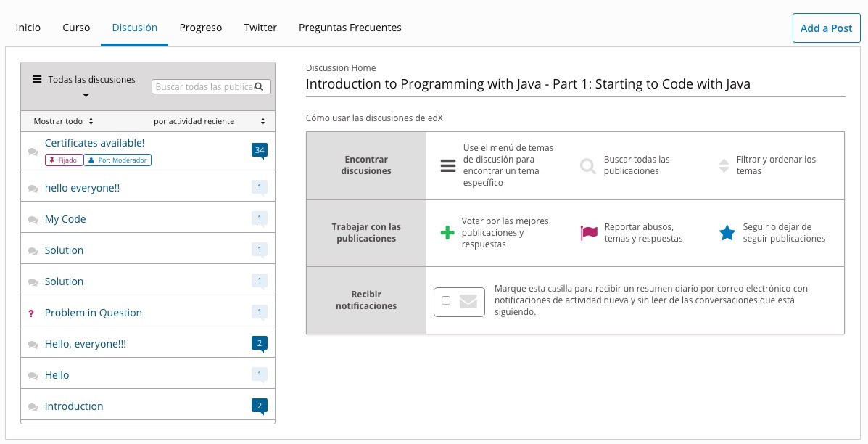868x444 pixels.
Task: Open the Preguntas Frecuentes tab
Action: pos(350,28)
